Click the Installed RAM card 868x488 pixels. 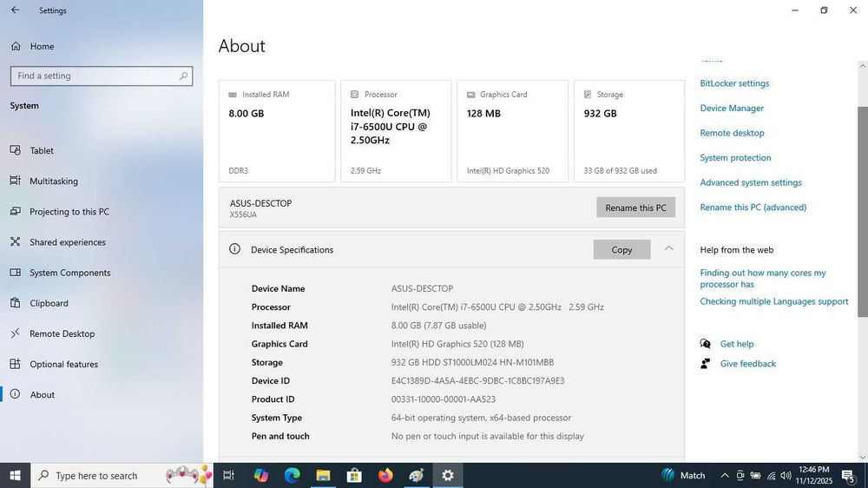tap(277, 131)
